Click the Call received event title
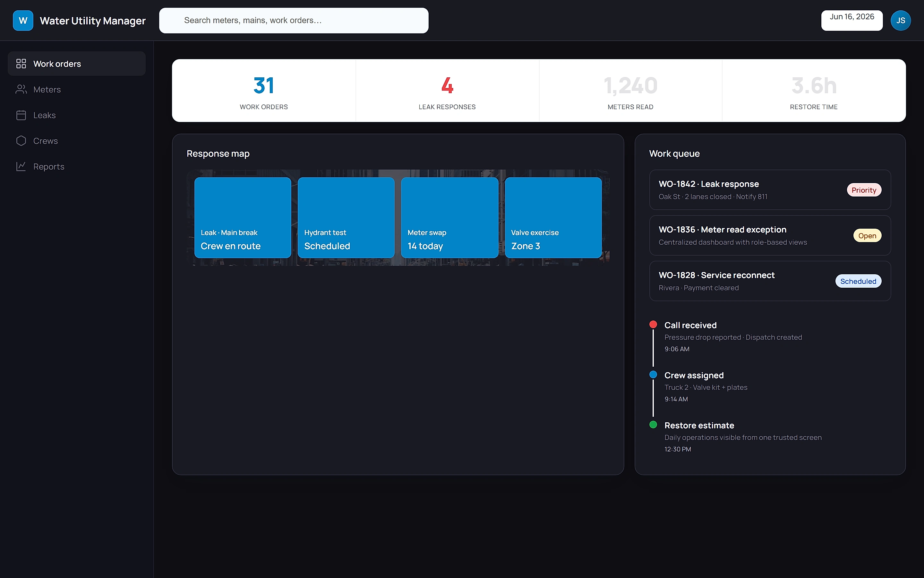924x578 pixels. (690, 325)
